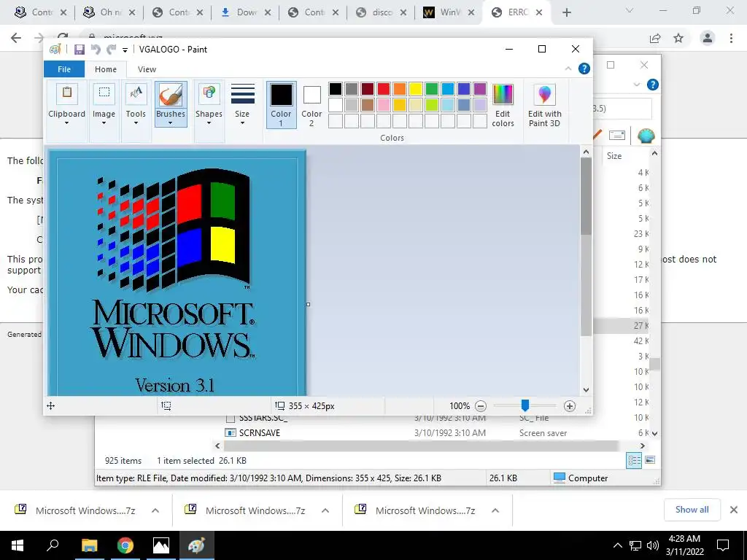Pick the yellow color swatch

[x=415, y=89]
